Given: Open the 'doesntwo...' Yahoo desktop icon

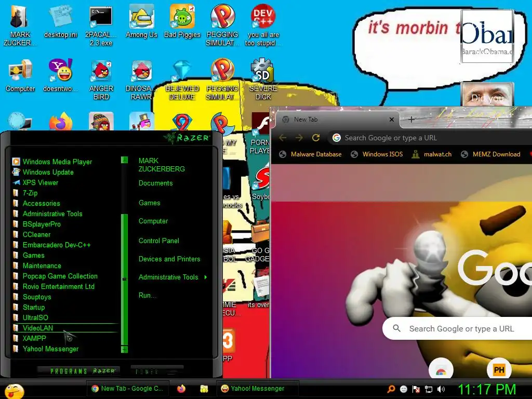Looking at the screenshot, I should point(60,75).
